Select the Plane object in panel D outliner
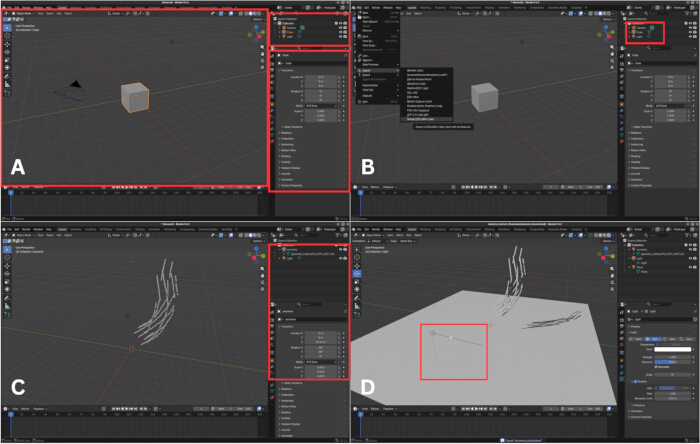700x444 pixels. pos(640,267)
